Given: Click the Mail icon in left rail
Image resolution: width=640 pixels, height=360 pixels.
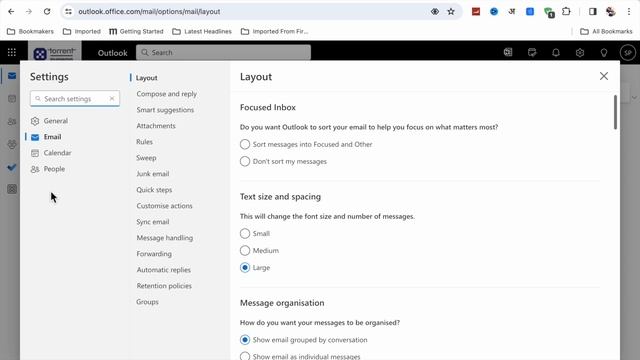Looking at the screenshot, I should (x=12, y=76).
